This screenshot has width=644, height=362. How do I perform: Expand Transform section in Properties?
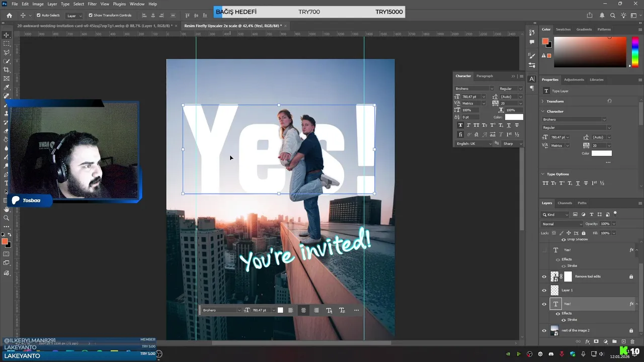(x=543, y=102)
